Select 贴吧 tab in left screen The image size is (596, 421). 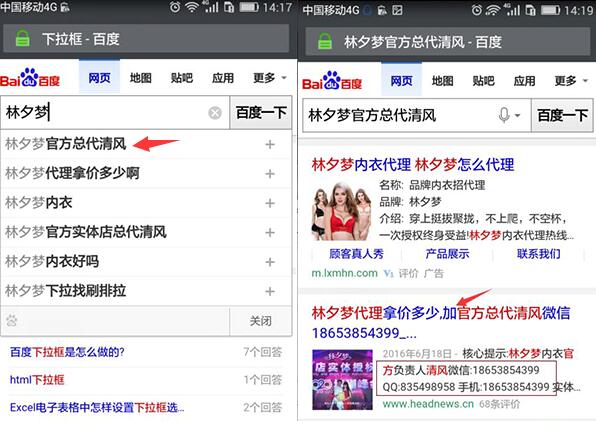pyautogui.click(x=182, y=78)
